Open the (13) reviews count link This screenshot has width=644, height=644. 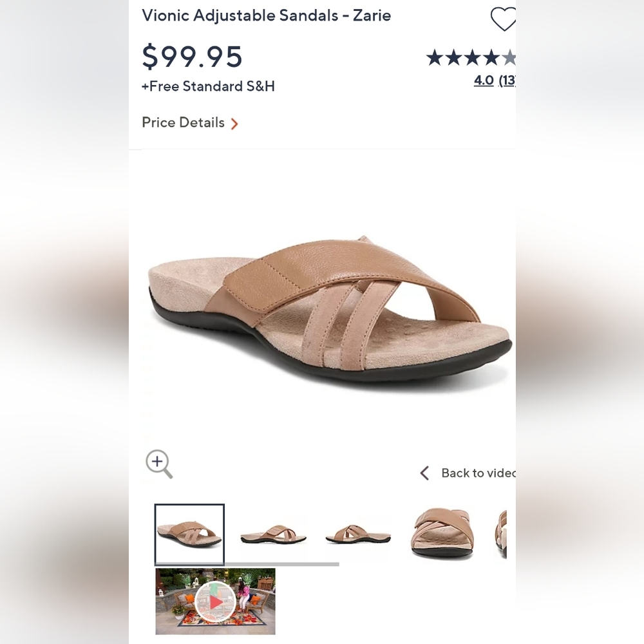click(507, 80)
